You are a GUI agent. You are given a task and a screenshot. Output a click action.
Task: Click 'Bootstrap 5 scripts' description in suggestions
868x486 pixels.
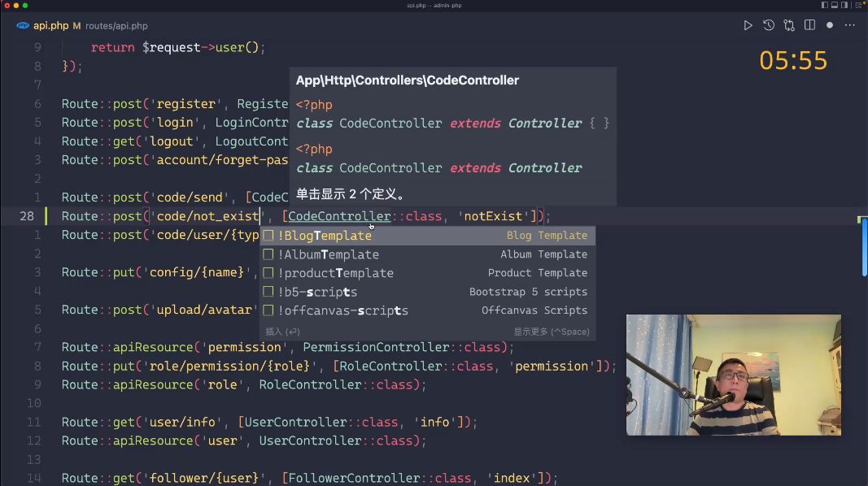528,292
